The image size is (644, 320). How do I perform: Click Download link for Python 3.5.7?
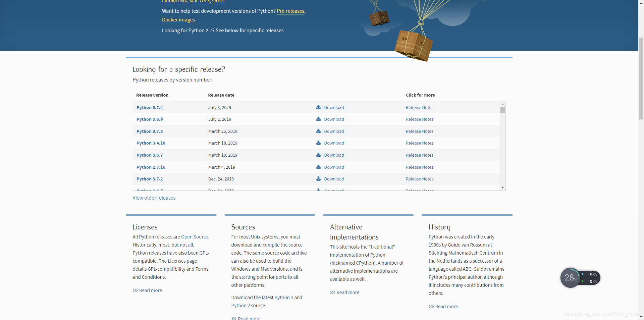pyautogui.click(x=334, y=155)
